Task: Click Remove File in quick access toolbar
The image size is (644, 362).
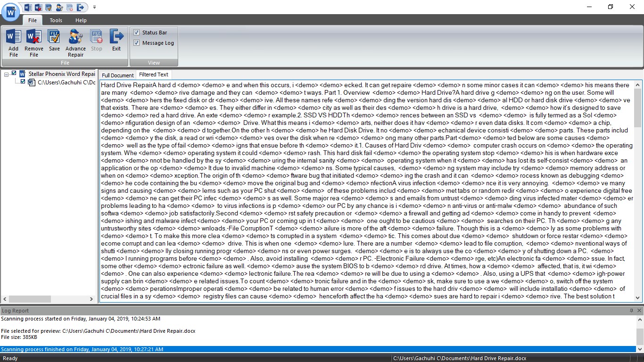Action: [x=38, y=7]
